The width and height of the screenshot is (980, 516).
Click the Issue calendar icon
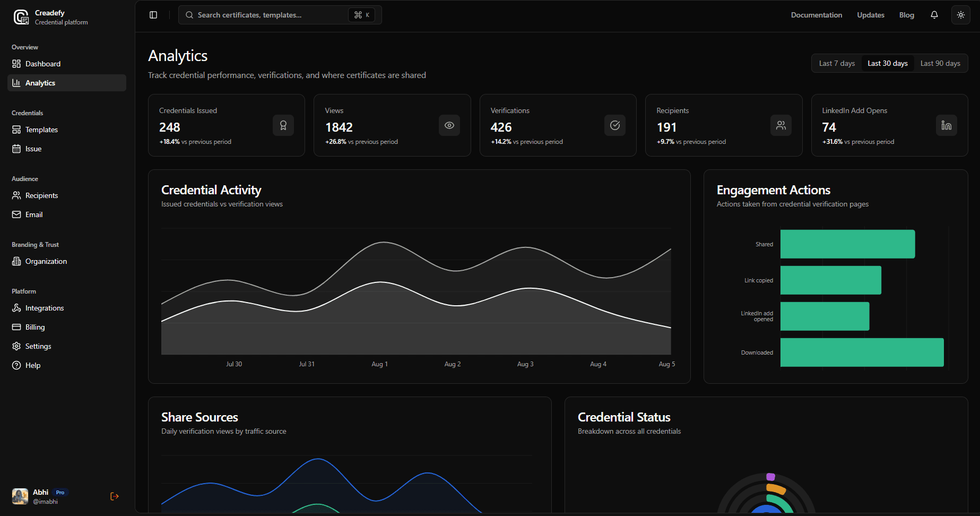click(x=16, y=149)
